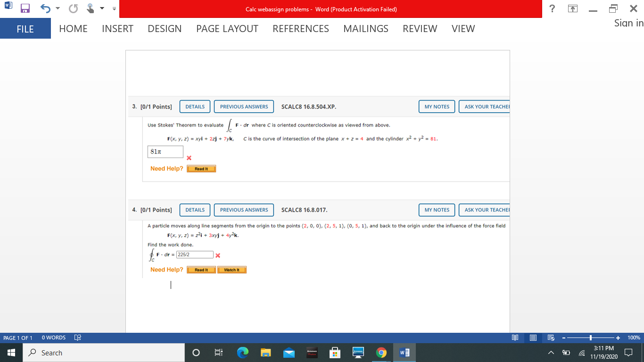Open the Customize Quick Access Toolbar chevron
The image size is (644, 362).
click(x=113, y=8)
